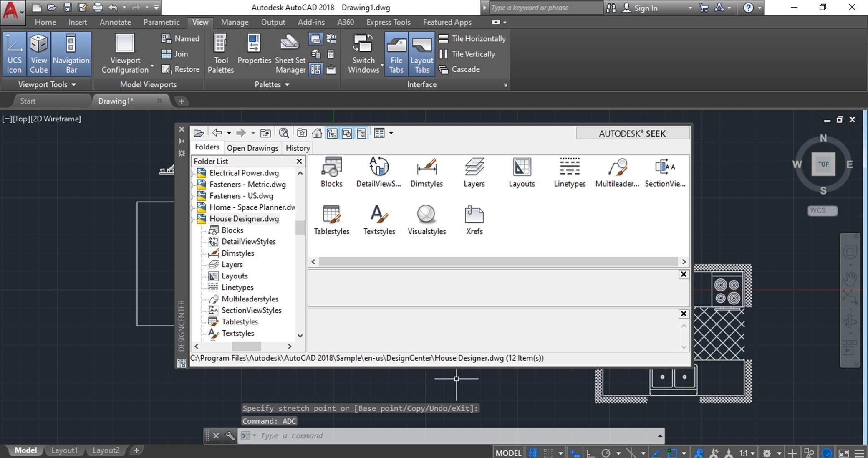The width and height of the screenshot is (868, 458).
Task: Select Multileaderstyles in folder tree
Action: point(250,299)
